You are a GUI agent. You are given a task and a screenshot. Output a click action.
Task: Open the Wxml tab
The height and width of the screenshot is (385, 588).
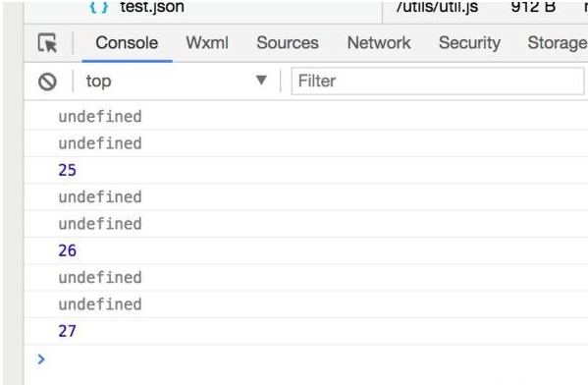[x=207, y=43]
